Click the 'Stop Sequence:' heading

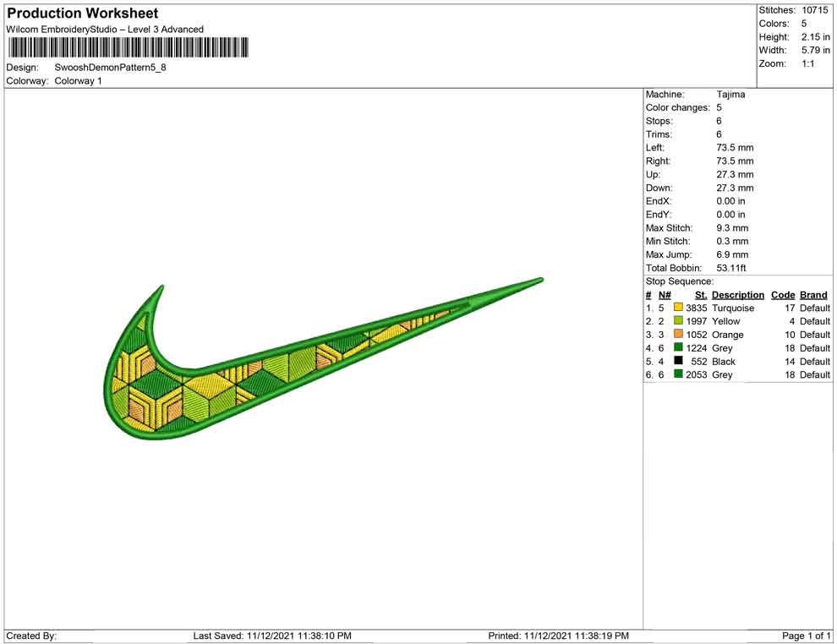click(679, 281)
